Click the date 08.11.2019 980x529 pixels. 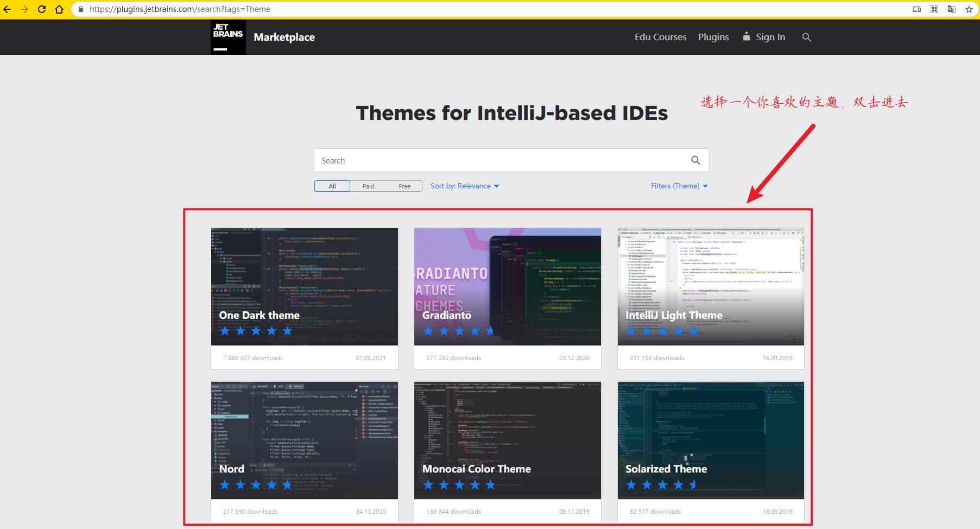574,512
